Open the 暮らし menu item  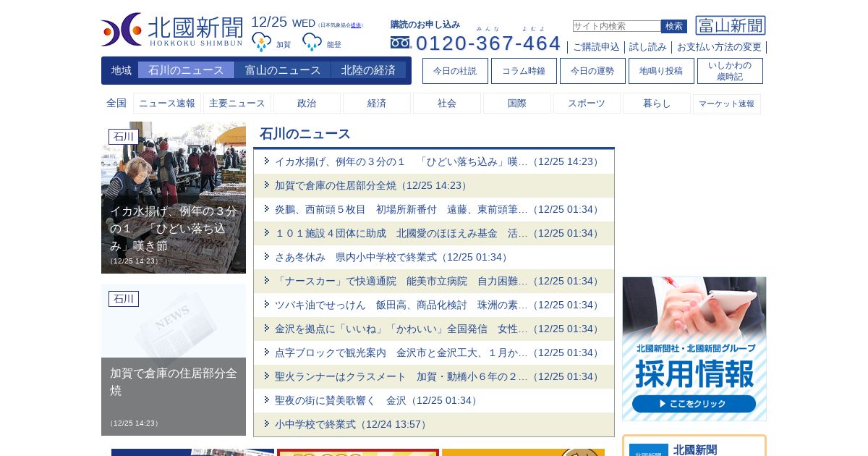tap(657, 104)
